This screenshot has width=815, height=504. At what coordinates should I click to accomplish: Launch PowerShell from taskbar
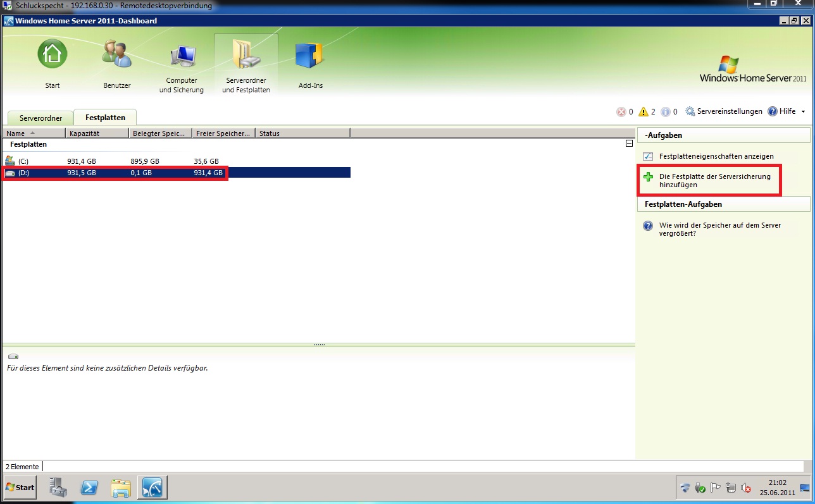tap(89, 488)
